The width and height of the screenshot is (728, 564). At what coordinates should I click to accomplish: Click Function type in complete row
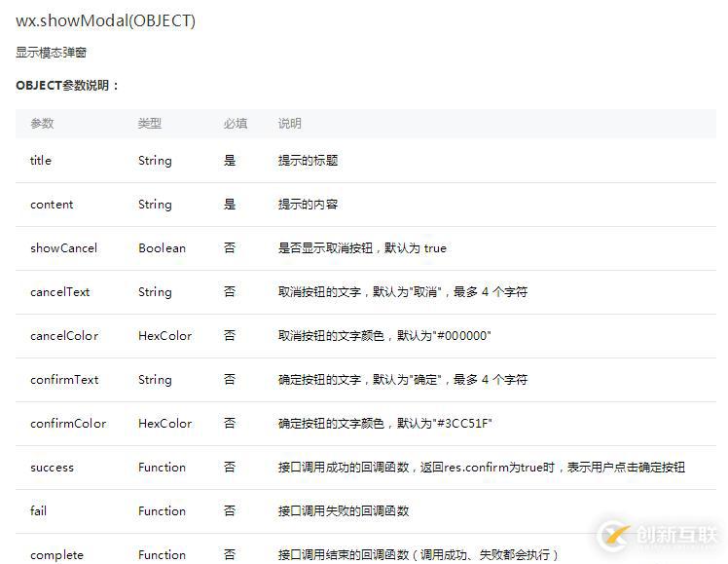(162, 555)
